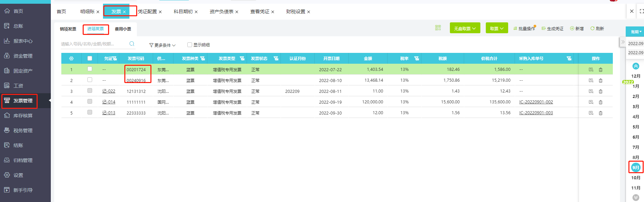Screen dimensions: 644x202
Task: Toggle the select-all header checkbox
Action: point(90,58)
